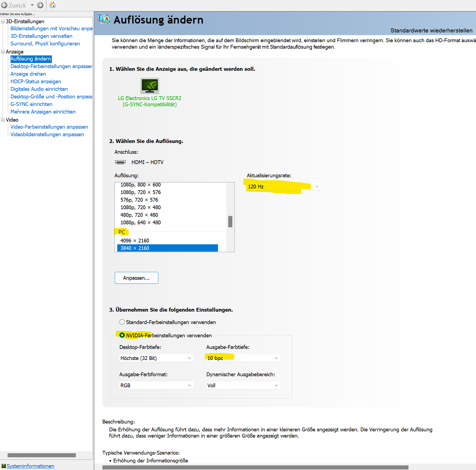Collapse the Anzeige tree node

[3, 52]
